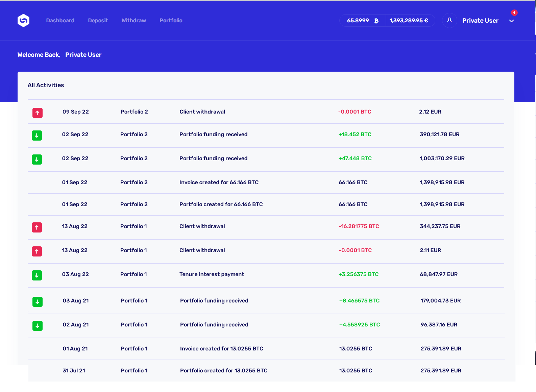The width and height of the screenshot is (536, 392).
Task: Click the user profile avatar icon
Action: pyautogui.click(x=449, y=20)
